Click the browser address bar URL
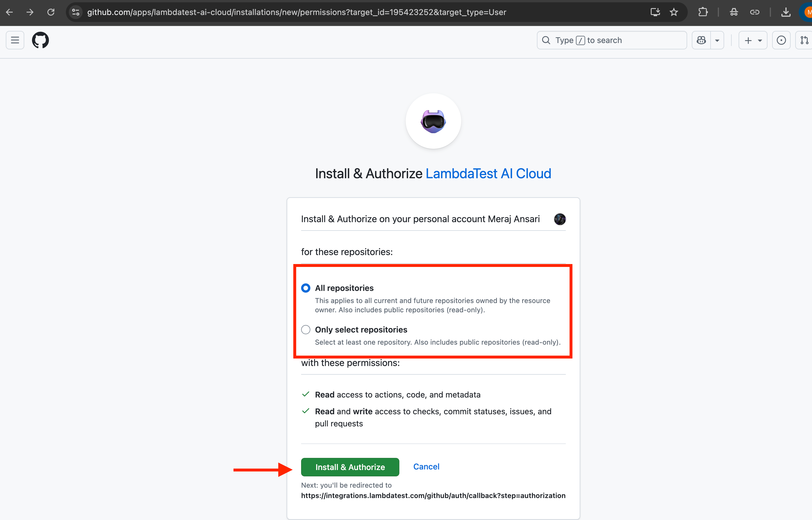 (296, 12)
